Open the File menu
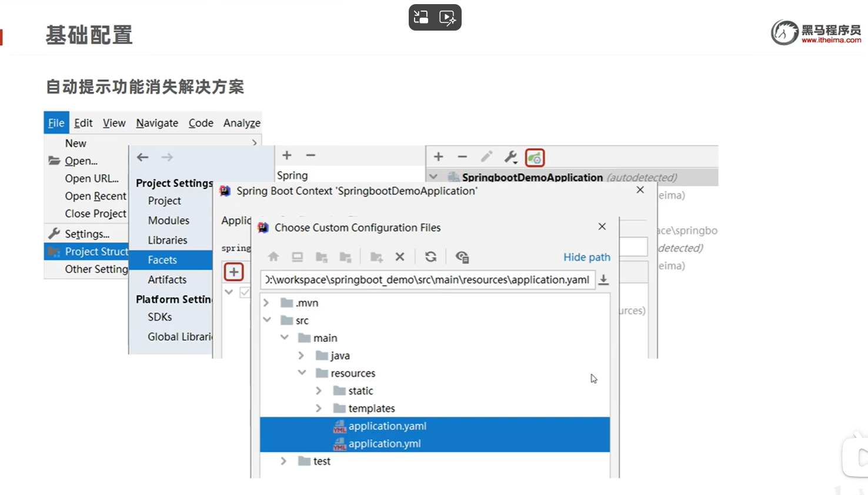The height and width of the screenshot is (495, 868). tap(56, 123)
